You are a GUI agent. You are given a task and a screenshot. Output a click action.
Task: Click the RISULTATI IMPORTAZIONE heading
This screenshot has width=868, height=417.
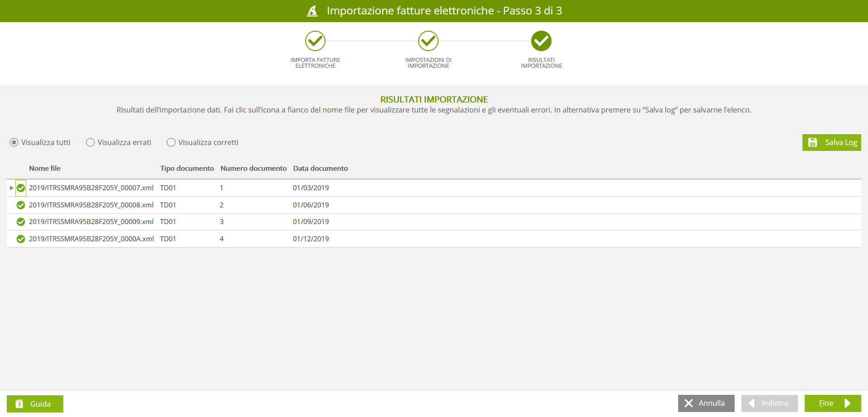click(x=434, y=99)
